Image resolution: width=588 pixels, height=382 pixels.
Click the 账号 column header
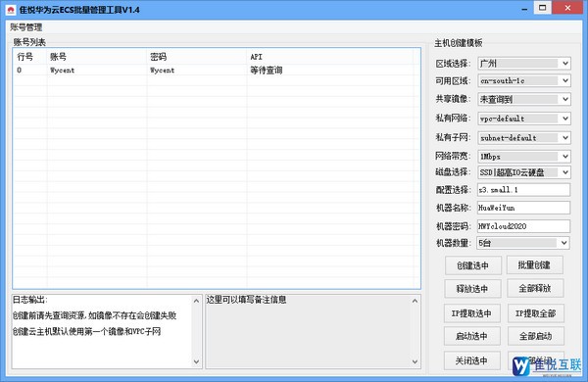(x=97, y=57)
